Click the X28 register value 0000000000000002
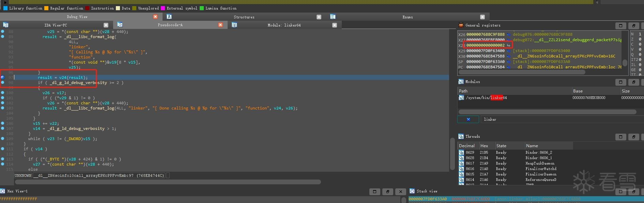 coord(485,45)
